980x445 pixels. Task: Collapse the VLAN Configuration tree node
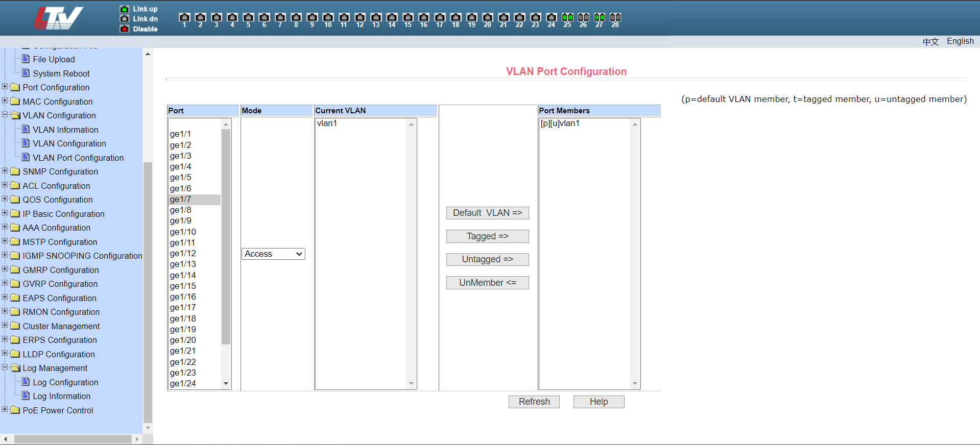click(5, 115)
